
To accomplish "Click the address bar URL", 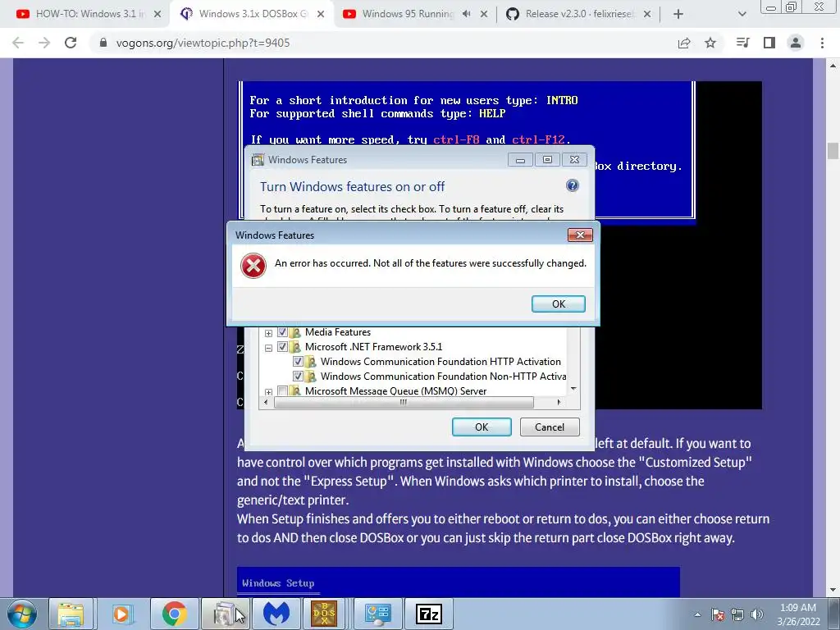I will coord(203,43).
